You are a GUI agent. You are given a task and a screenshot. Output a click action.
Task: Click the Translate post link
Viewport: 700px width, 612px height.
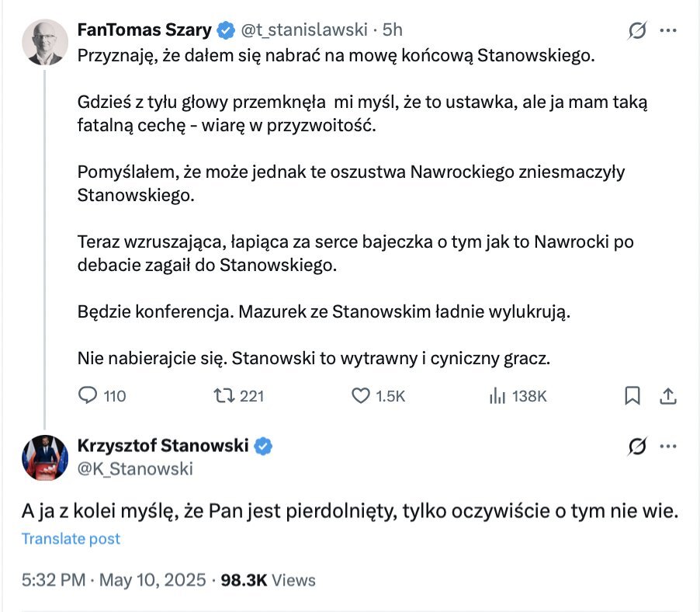71,538
